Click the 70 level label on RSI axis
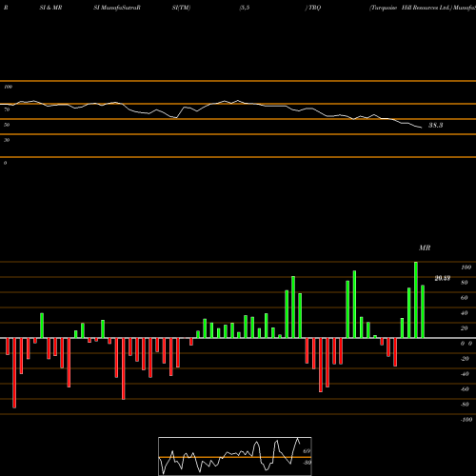 pos(7,109)
